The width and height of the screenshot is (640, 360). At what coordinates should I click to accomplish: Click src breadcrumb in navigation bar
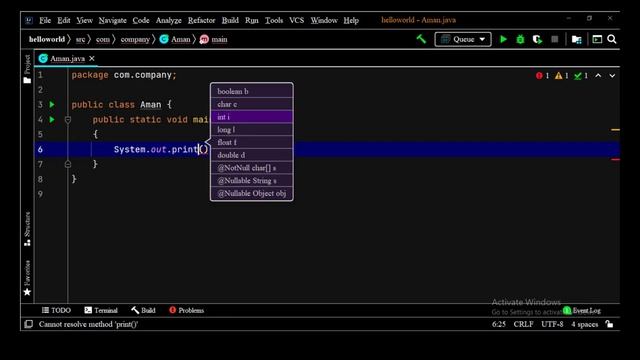(80, 39)
